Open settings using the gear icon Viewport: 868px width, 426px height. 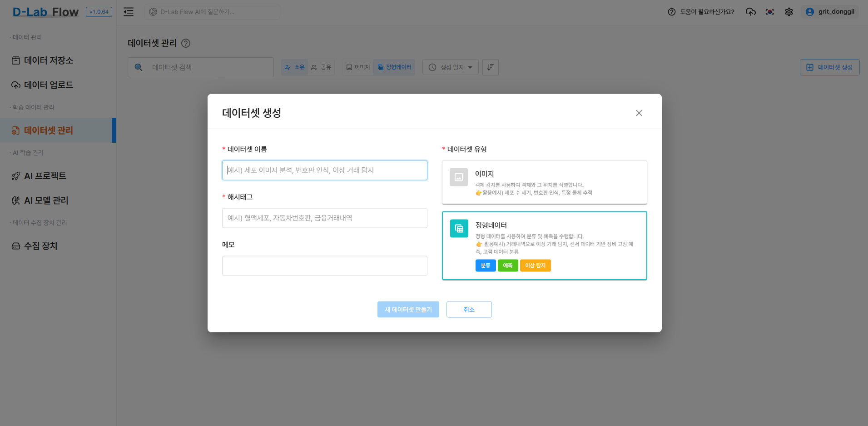789,12
